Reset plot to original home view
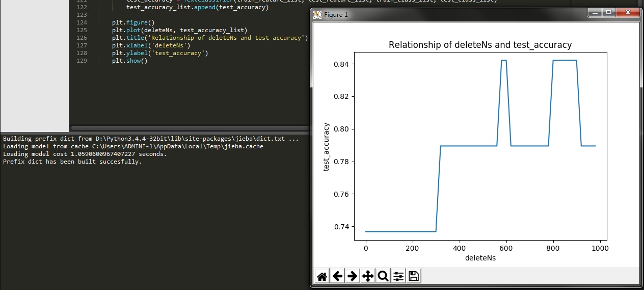 [322, 276]
